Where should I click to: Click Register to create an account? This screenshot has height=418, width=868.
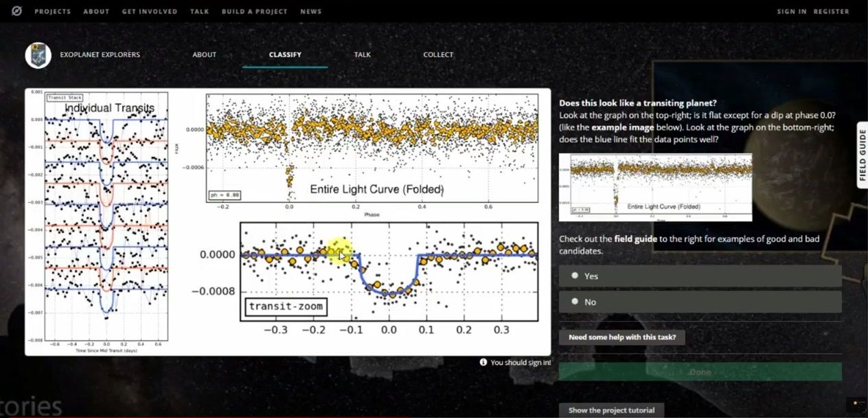click(831, 11)
